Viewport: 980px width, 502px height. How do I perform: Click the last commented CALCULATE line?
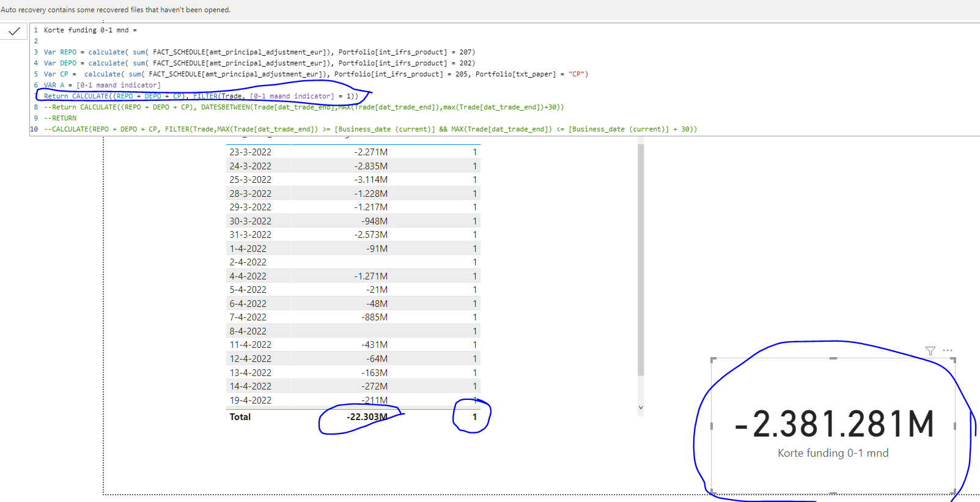(x=370, y=129)
